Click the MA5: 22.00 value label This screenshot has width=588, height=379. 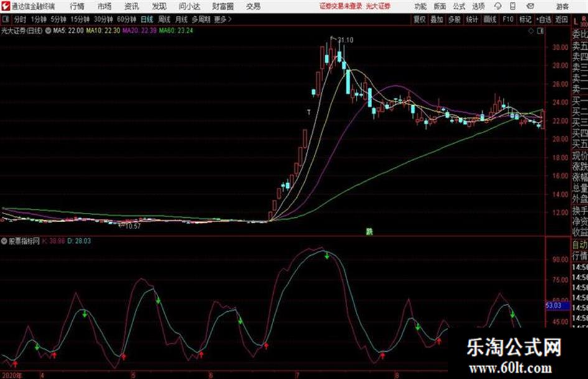pos(68,30)
